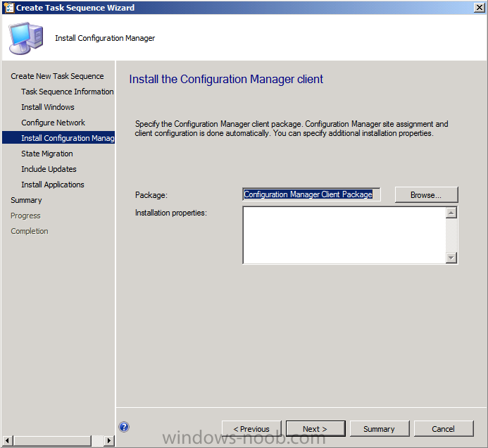Close the Create Task Sequence Wizard
488x448 pixels.
[479, 8]
